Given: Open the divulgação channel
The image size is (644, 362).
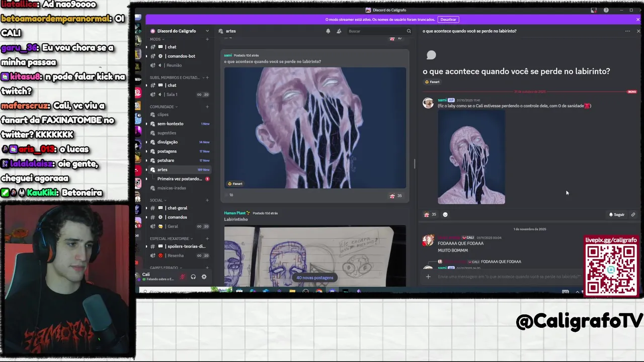Looking at the screenshot, I should 179,142.
